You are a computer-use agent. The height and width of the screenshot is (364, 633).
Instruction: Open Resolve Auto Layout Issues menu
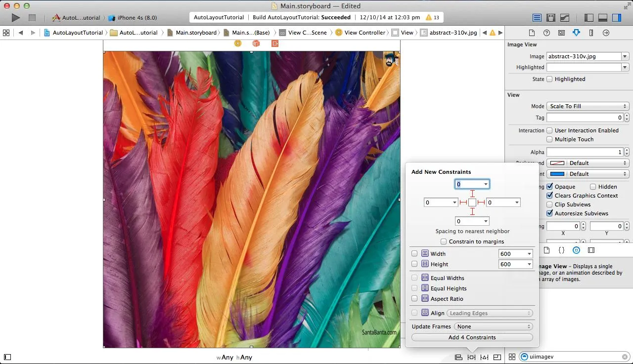[484, 357]
